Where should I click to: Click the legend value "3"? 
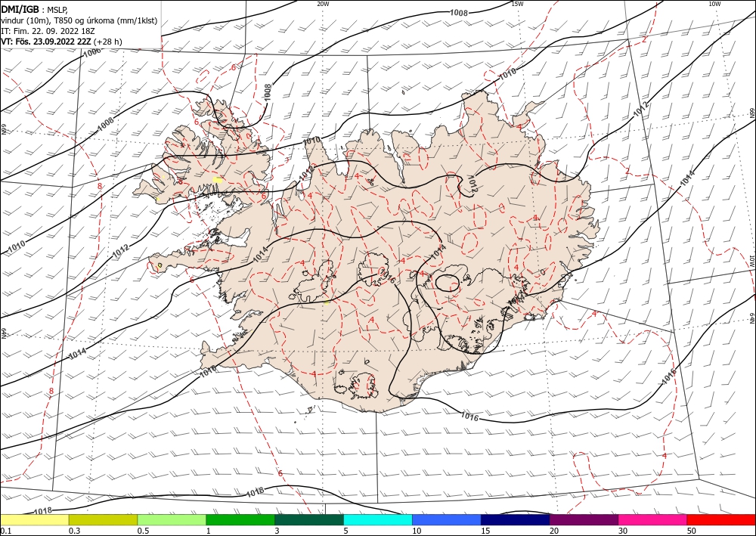277,531
